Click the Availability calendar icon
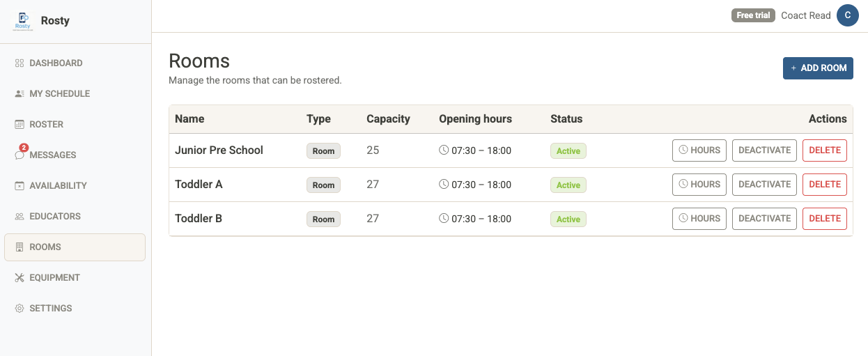This screenshot has width=868, height=356. tap(20, 186)
